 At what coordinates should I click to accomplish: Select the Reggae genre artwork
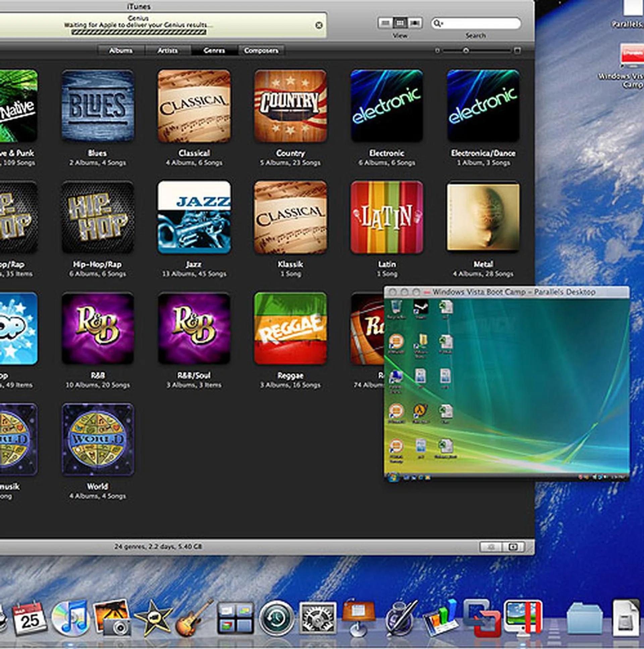click(290, 329)
